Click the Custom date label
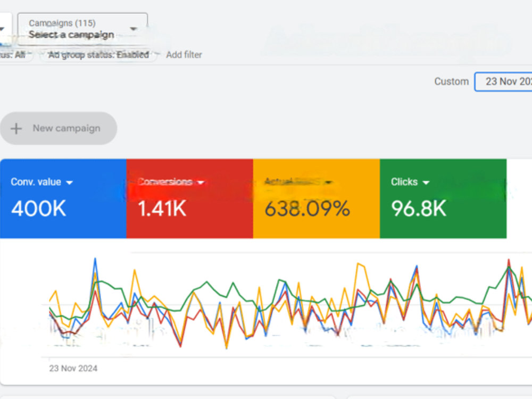Viewport: 532px width, 399px height. pyautogui.click(x=451, y=81)
